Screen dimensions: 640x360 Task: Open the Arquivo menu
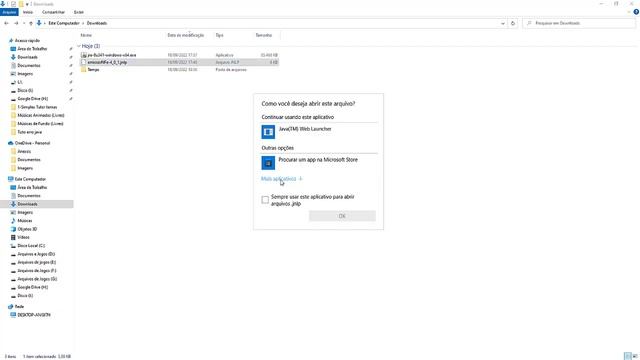(x=9, y=12)
